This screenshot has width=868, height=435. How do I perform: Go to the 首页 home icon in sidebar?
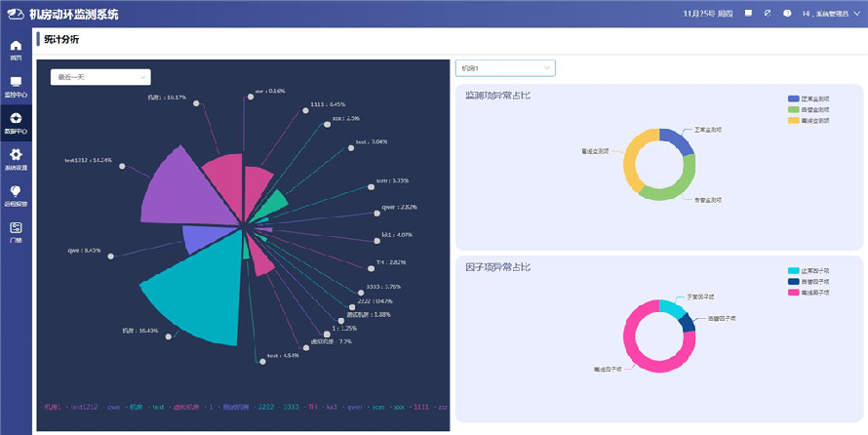coord(16,50)
